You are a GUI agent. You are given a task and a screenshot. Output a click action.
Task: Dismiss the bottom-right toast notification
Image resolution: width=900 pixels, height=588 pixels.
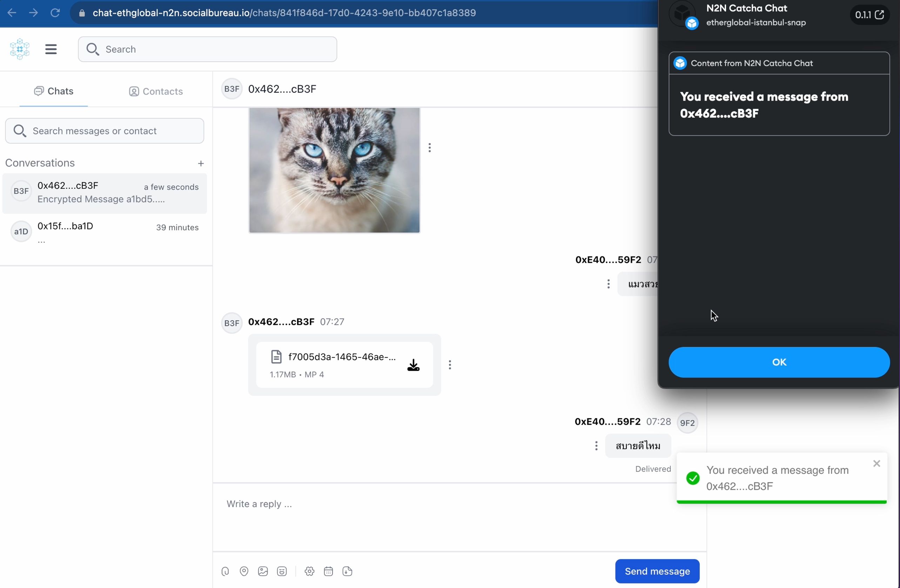pyautogui.click(x=877, y=463)
